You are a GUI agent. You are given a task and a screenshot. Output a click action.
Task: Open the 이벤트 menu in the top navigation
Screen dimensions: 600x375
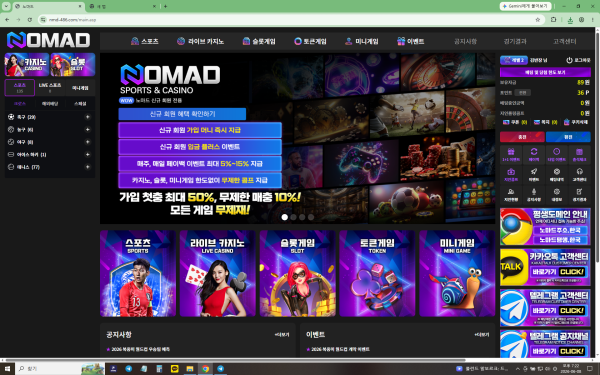pyautogui.click(x=411, y=41)
